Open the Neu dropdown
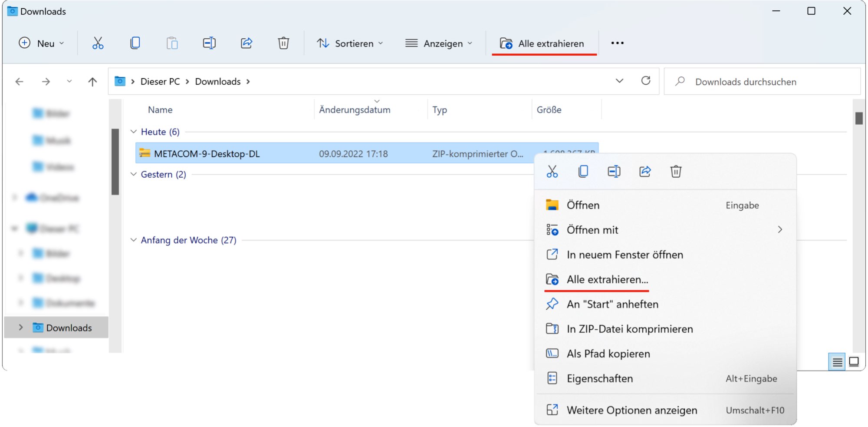 point(42,43)
